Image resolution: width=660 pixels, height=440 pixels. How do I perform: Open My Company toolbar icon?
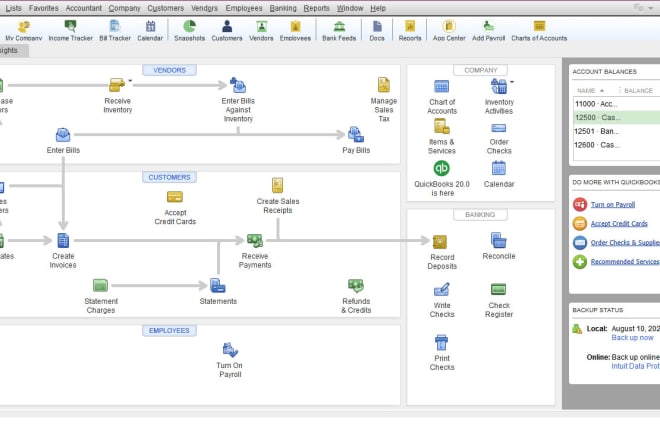point(24,31)
